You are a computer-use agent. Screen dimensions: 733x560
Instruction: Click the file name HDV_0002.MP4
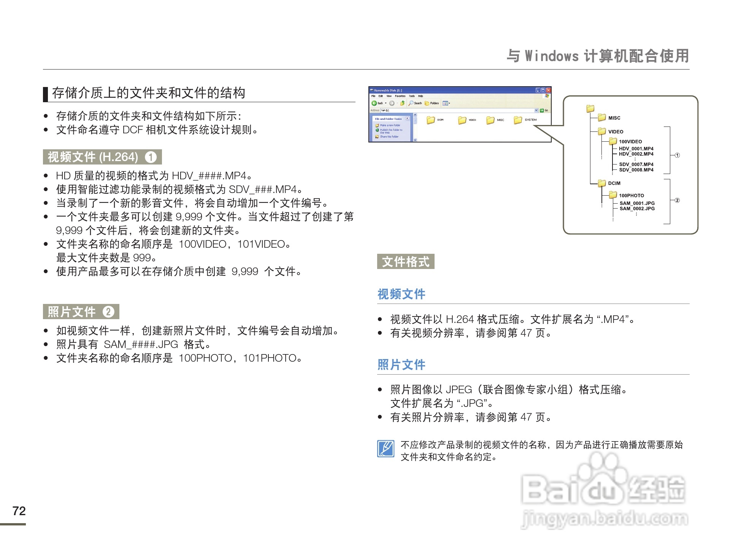coord(636,154)
